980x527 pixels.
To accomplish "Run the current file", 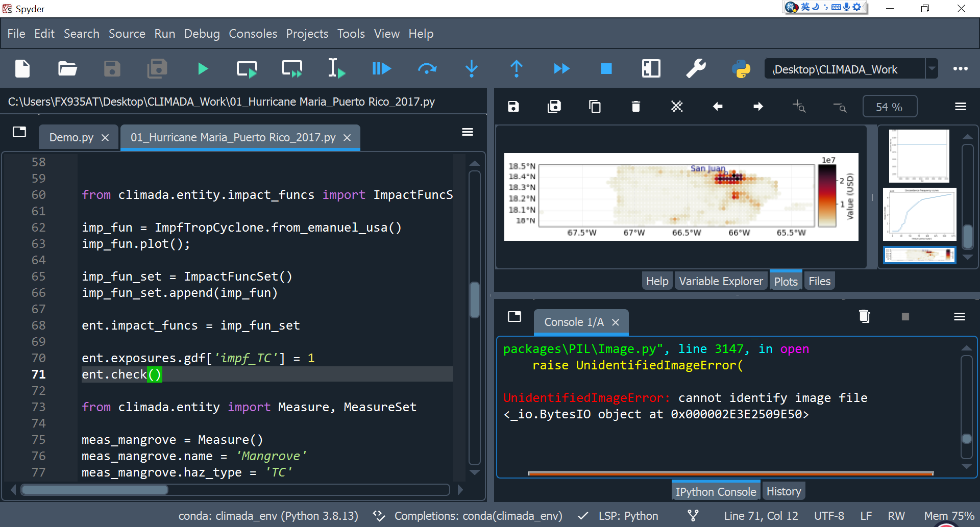I will click(203, 68).
